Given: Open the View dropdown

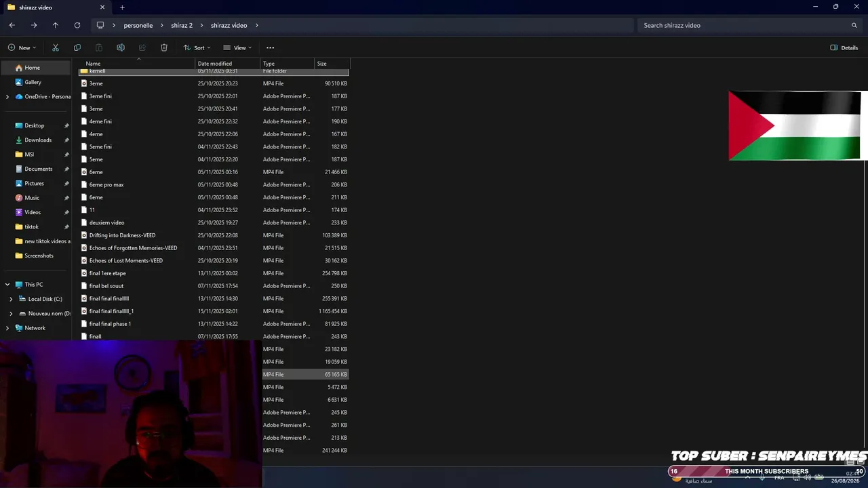Looking at the screenshot, I should [237, 47].
